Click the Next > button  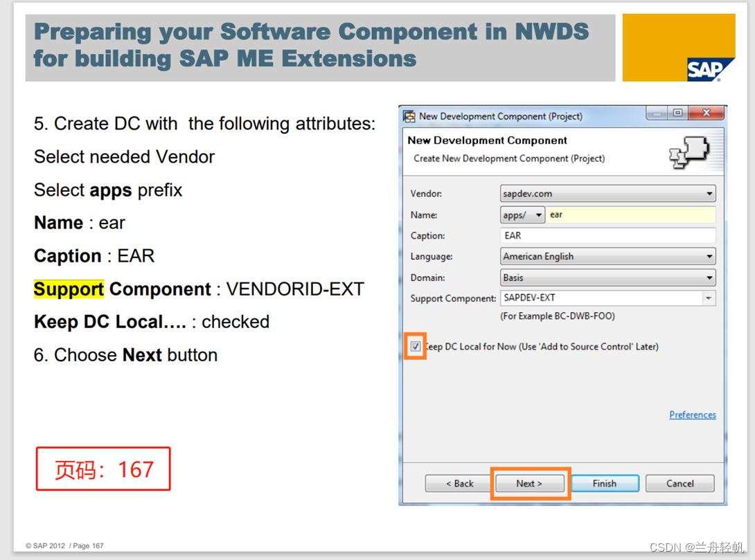click(x=529, y=483)
